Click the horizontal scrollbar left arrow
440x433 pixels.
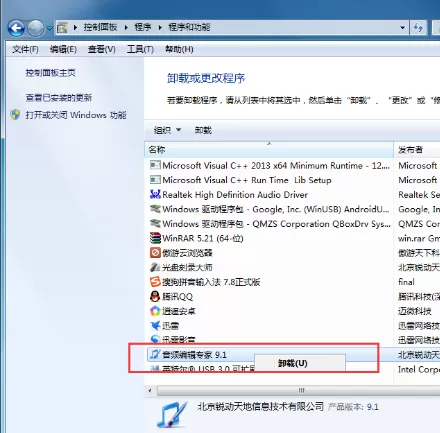[x=150, y=390]
